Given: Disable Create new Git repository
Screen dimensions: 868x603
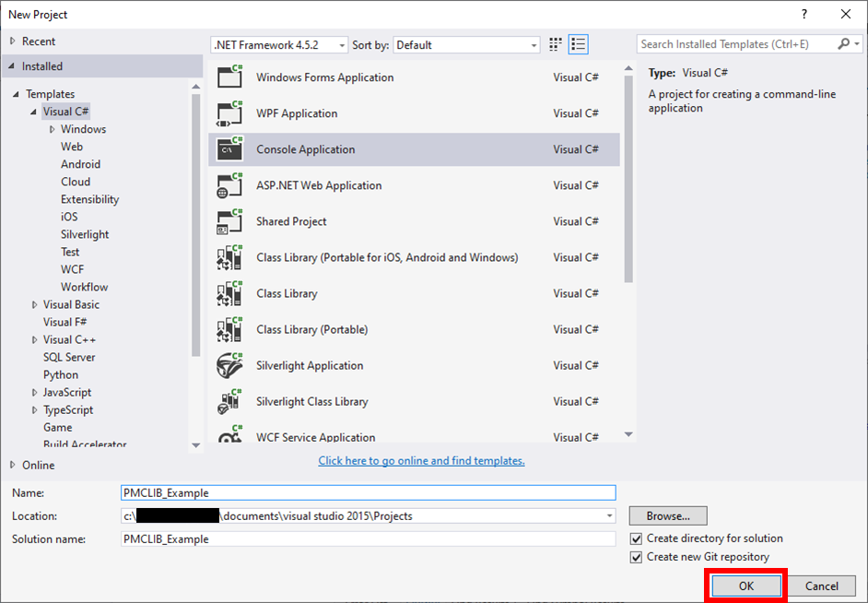Looking at the screenshot, I should [635, 556].
